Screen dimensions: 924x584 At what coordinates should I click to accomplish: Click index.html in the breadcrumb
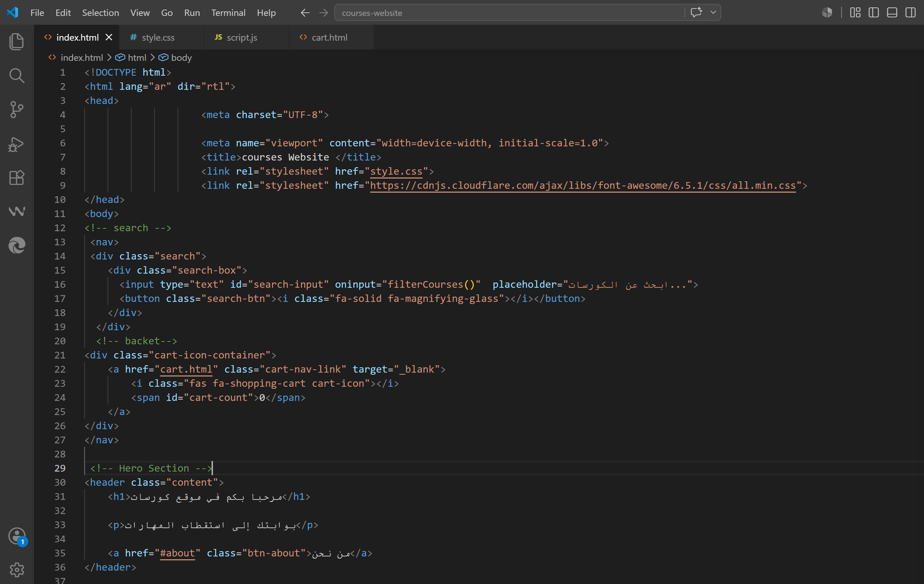(x=82, y=58)
